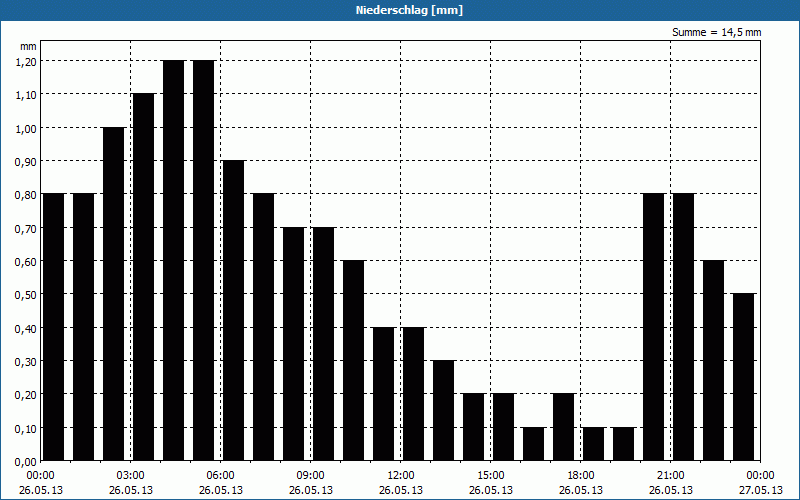Click the only bar reaching 1,10 mm
This screenshot has width=800, height=500.
(143, 277)
